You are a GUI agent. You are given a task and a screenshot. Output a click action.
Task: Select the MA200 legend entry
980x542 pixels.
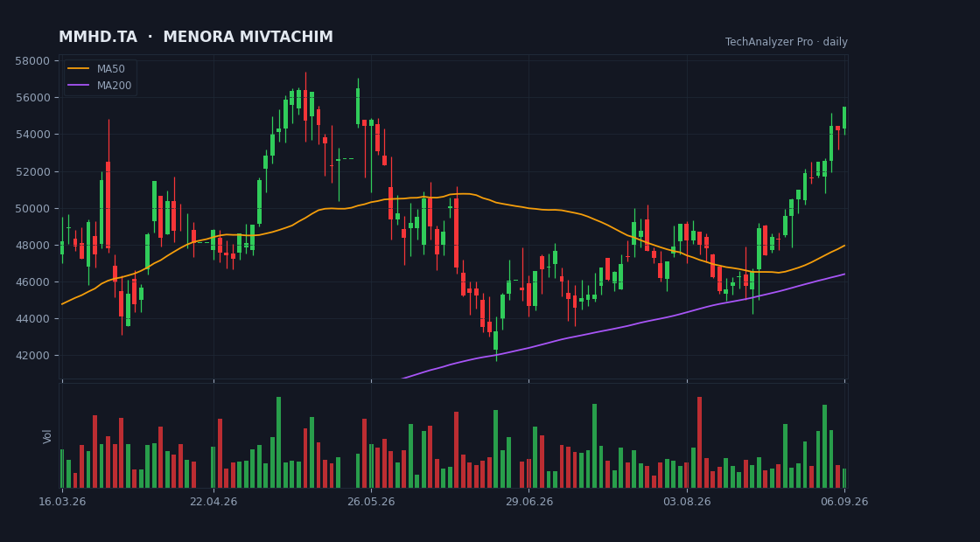[x=100, y=86]
